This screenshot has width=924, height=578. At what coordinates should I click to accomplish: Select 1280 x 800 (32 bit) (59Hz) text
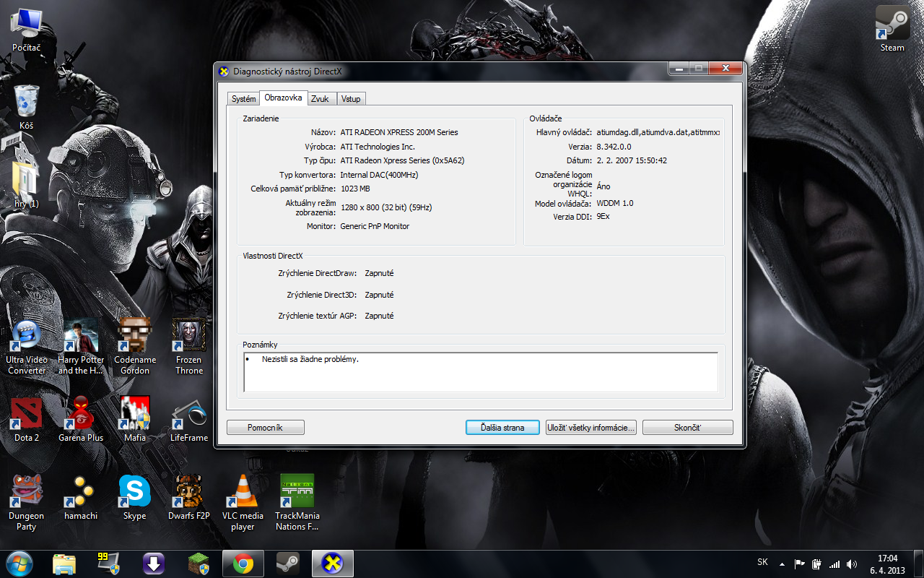(386, 207)
